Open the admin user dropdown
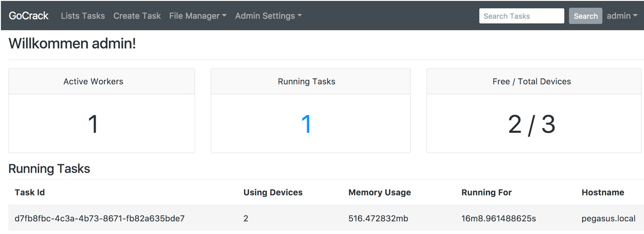This screenshot has width=644, height=234. [622, 16]
